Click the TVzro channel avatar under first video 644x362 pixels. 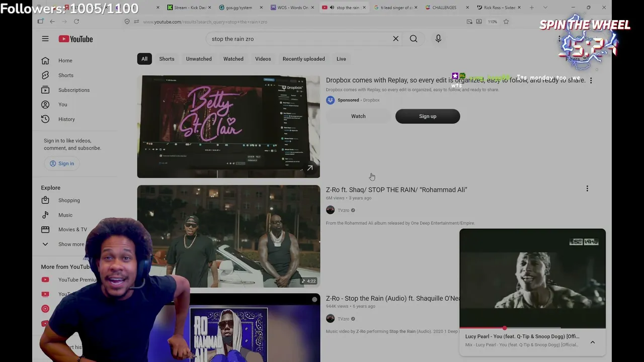click(x=330, y=210)
